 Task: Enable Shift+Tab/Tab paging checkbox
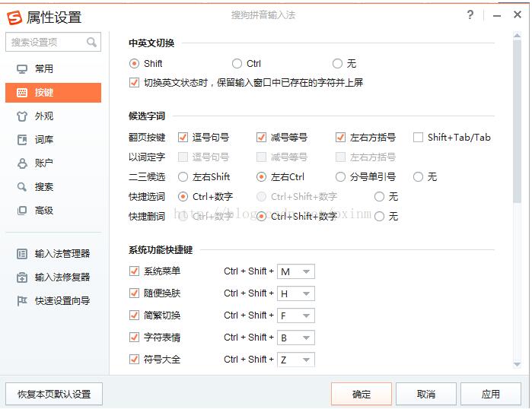[x=418, y=138]
